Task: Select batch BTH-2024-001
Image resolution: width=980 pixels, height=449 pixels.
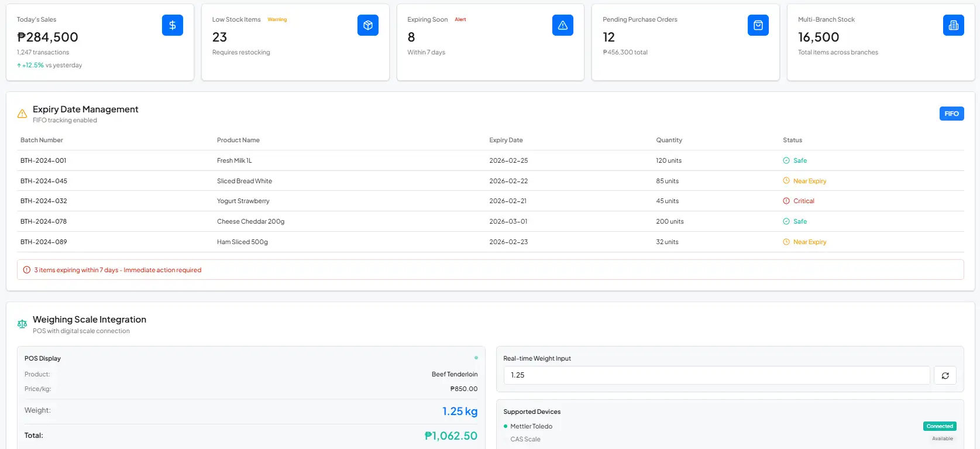Action: (x=43, y=160)
